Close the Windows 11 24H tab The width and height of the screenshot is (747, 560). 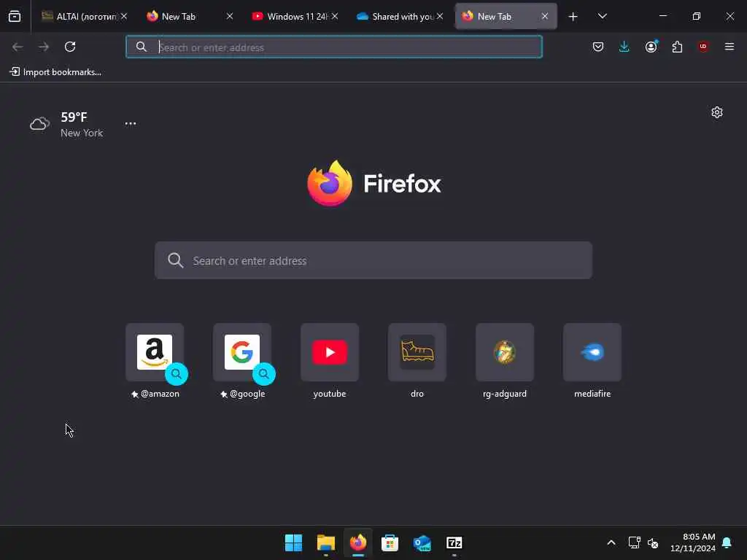pyautogui.click(x=335, y=16)
